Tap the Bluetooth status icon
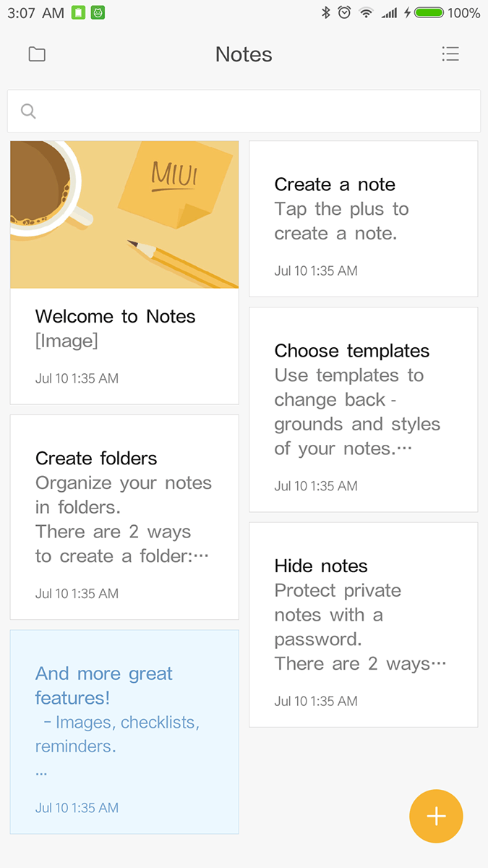Image resolution: width=488 pixels, height=868 pixels. coord(325,12)
